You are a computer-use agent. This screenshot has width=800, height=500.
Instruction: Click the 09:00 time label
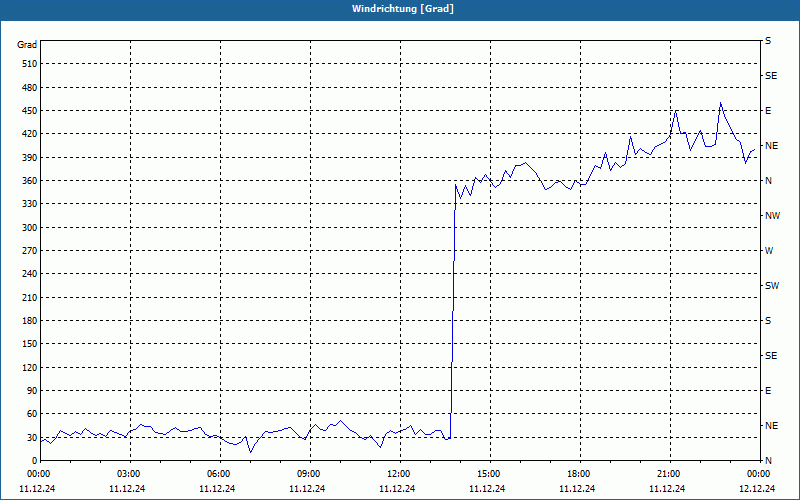[x=311, y=473]
